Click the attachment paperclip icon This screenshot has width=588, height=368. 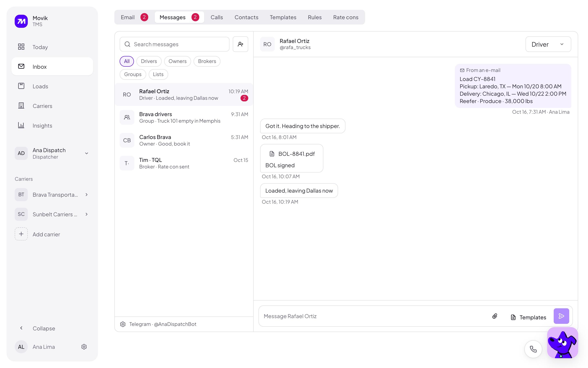pos(495,316)
